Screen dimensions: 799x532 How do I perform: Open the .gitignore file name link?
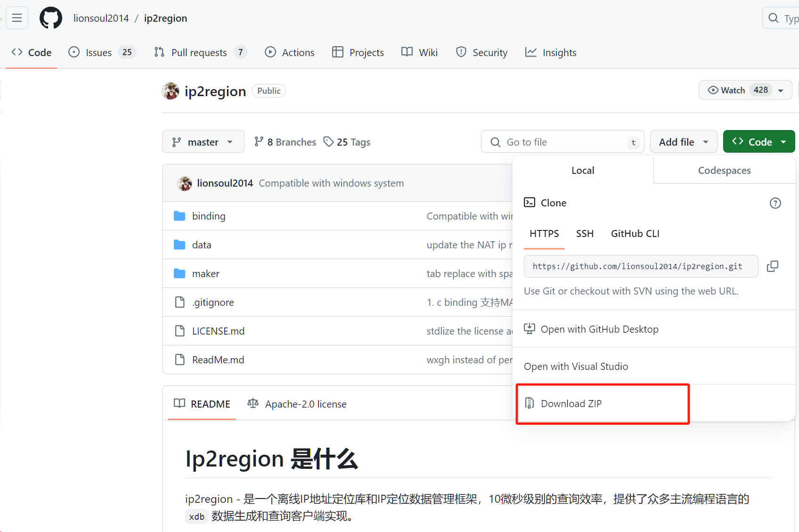point(213,303)
